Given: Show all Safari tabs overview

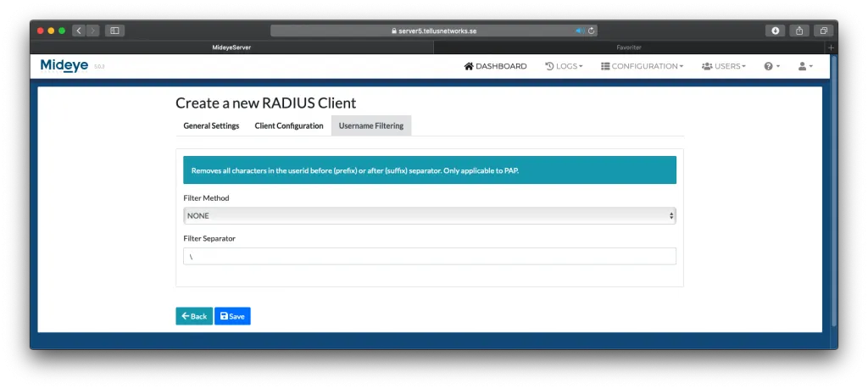Looking at the screenshot, I should point(824,31).
